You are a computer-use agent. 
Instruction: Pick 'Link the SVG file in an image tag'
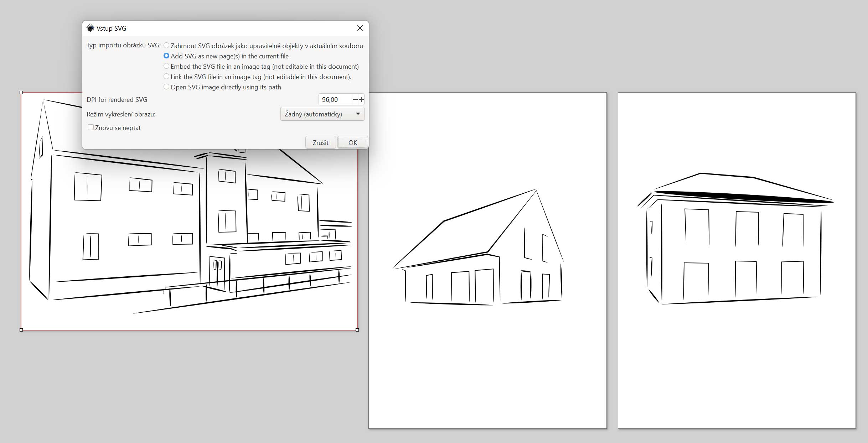click(x=166, y=77)
